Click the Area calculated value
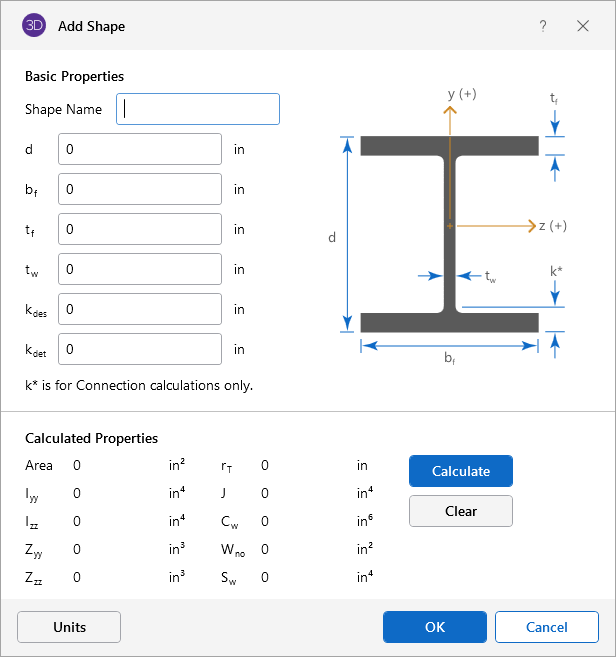The image size is (616, 657). tap(77, 465)
